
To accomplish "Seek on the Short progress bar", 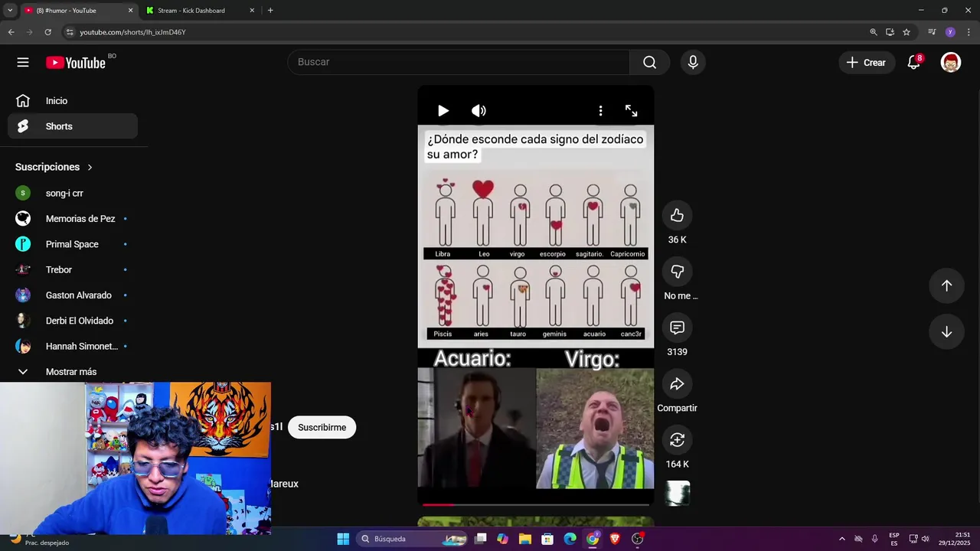I will click(x=536, y=504).
